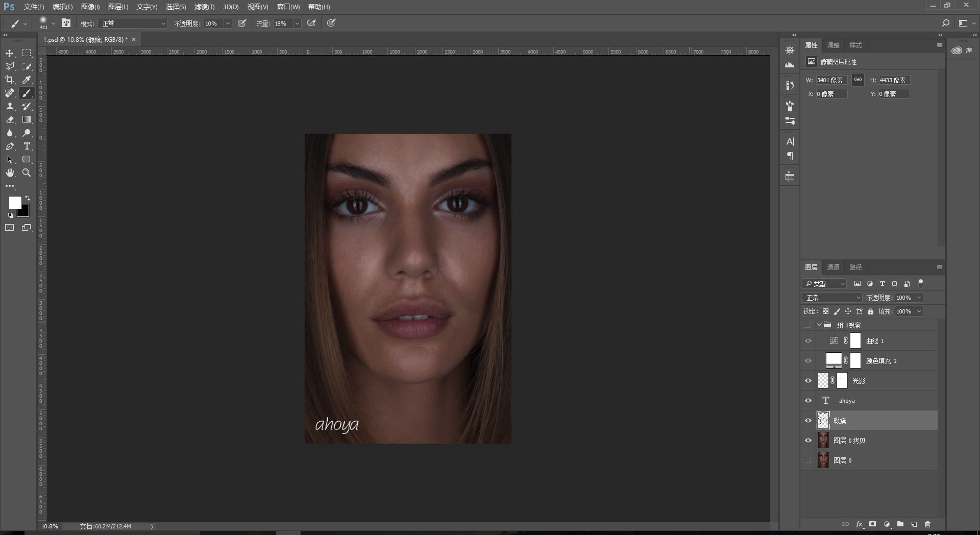Collapse the 组 1观察 group

[x=819, y=325]
